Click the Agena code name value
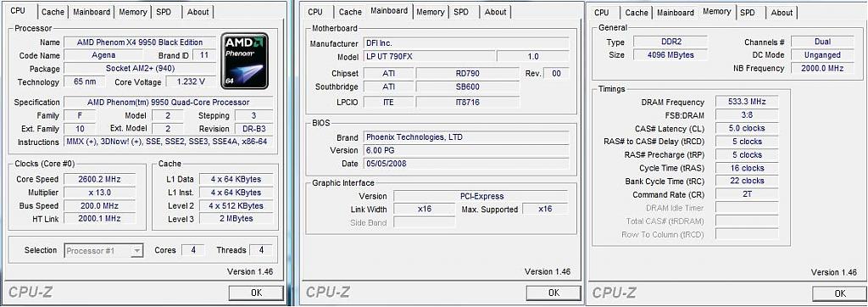868x307 pixels. pos(103,55)
